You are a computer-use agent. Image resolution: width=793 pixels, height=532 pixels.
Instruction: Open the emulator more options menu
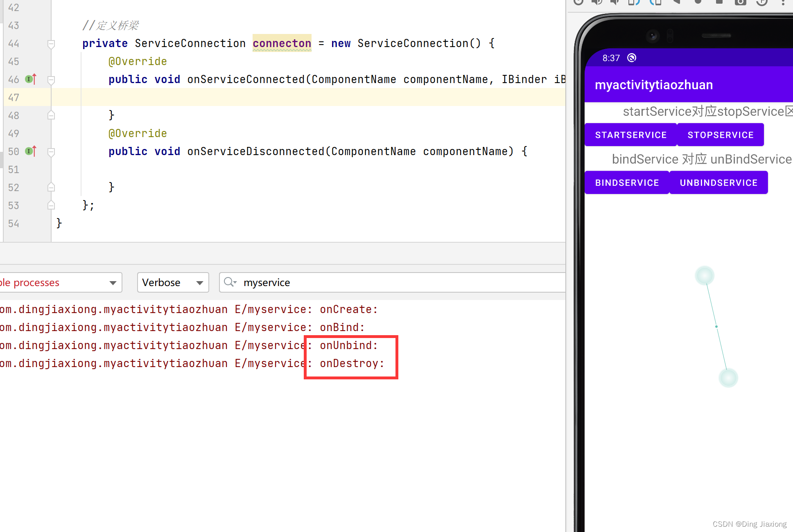[783, 2]
